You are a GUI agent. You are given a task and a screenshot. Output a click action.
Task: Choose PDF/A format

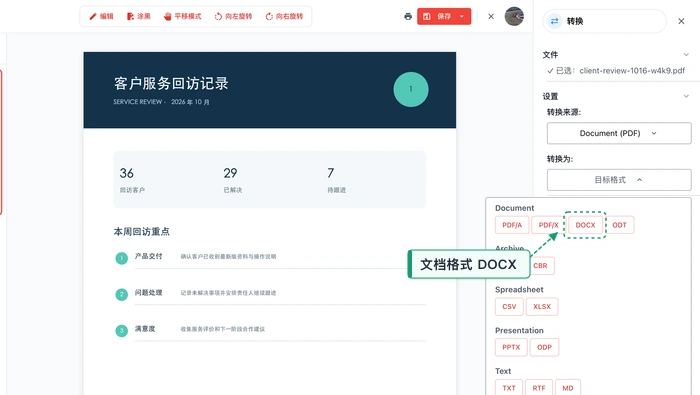[512, 225]
